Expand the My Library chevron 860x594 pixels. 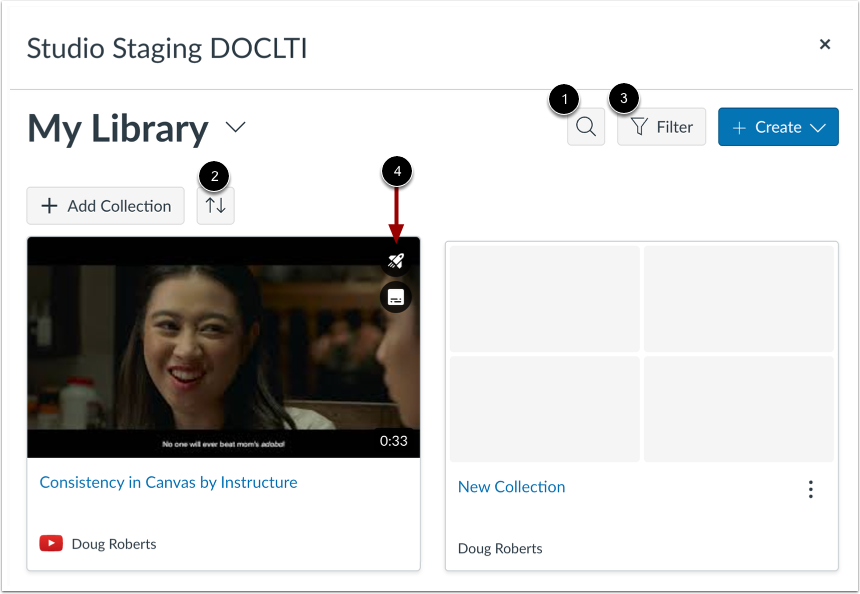235,127
